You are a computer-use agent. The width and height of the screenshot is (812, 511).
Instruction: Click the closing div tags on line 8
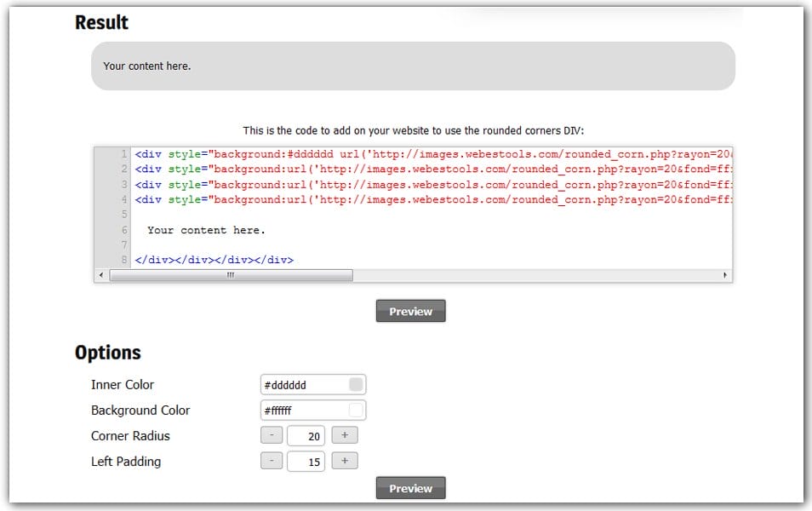coord(214,260)
